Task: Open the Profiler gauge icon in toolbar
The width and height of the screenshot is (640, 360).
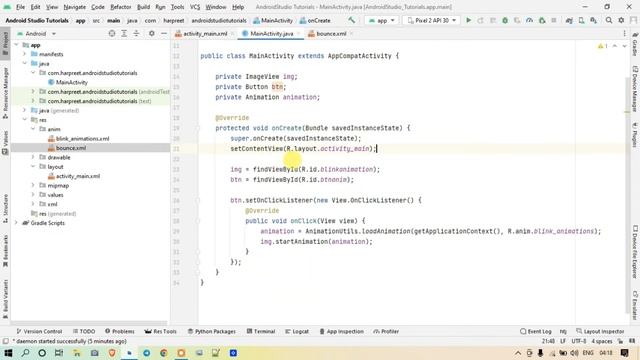Action: (x=529, y=20)
